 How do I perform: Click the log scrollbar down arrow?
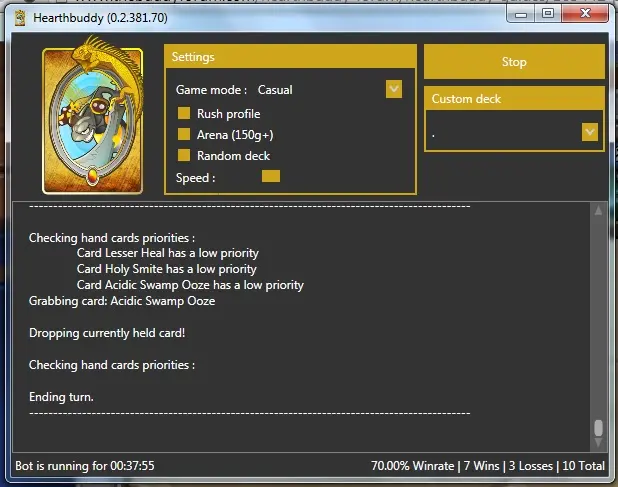[598, 442]
